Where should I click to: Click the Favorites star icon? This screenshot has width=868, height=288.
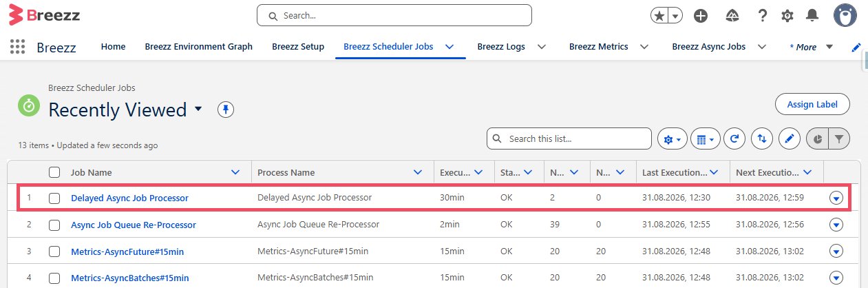coord(659,15)
